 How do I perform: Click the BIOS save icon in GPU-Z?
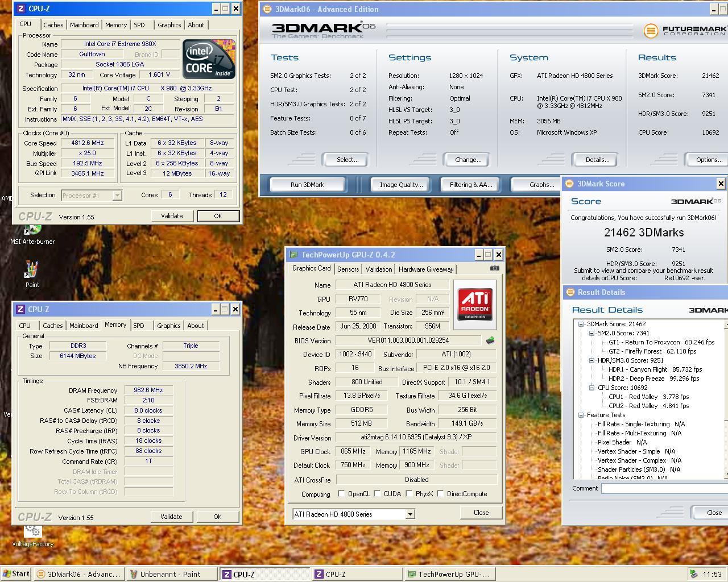pyautogui.click(x=490, y=340)
